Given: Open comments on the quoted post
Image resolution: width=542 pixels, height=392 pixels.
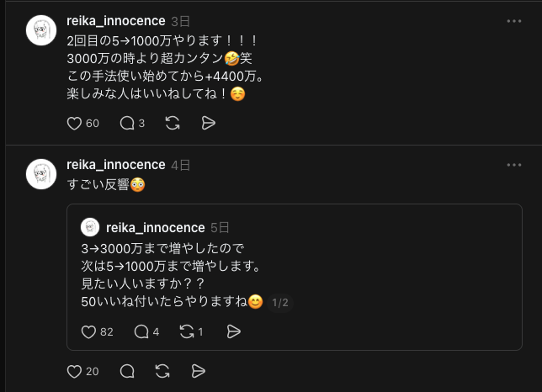Looking at the screenshot, I should tap(141, 332).
